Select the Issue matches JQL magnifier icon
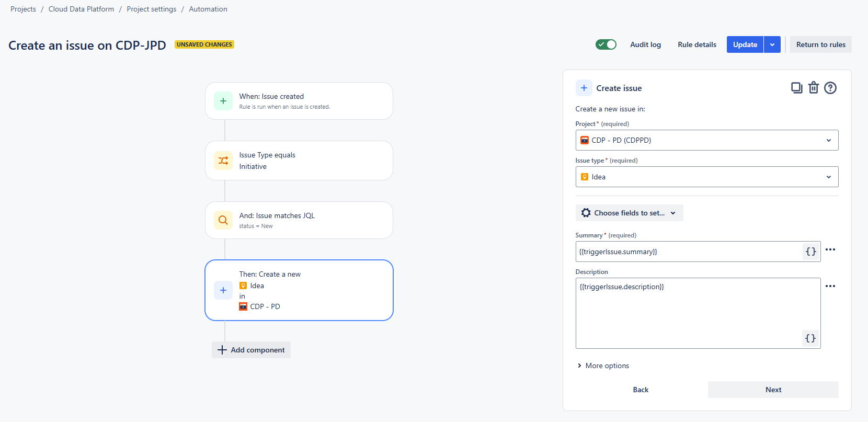 tap(223, 220)
